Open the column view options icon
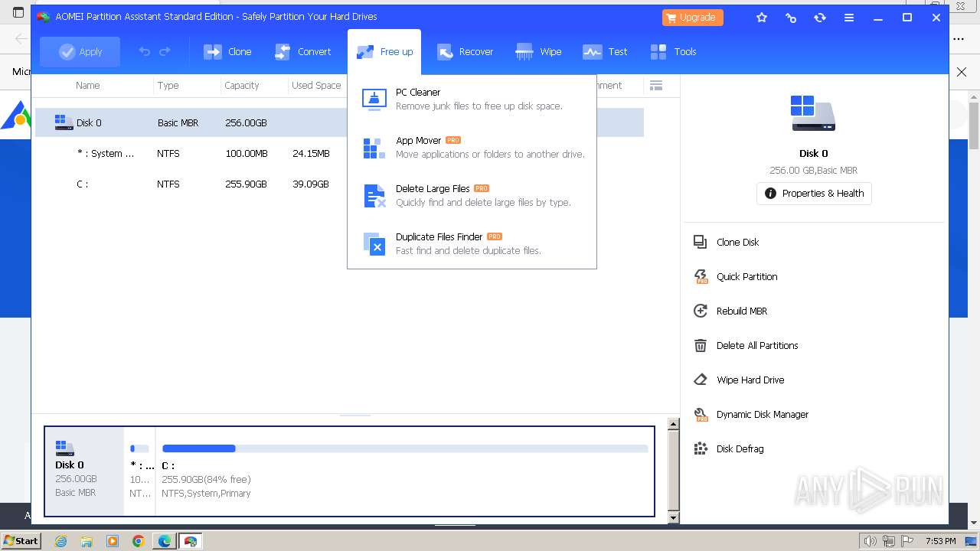Image resolution: width=980 pixels, height=551 pixels. pos(656,86)
